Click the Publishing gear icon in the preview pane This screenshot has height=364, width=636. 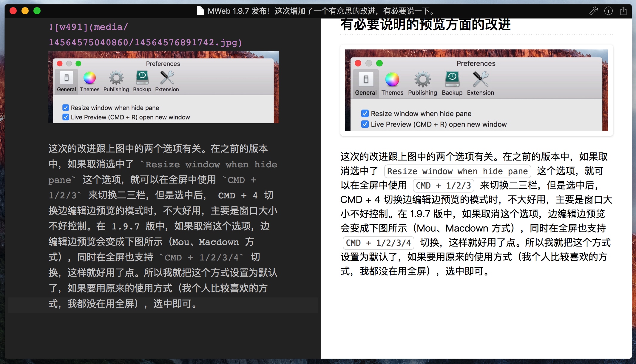click(x=422, y=79)
